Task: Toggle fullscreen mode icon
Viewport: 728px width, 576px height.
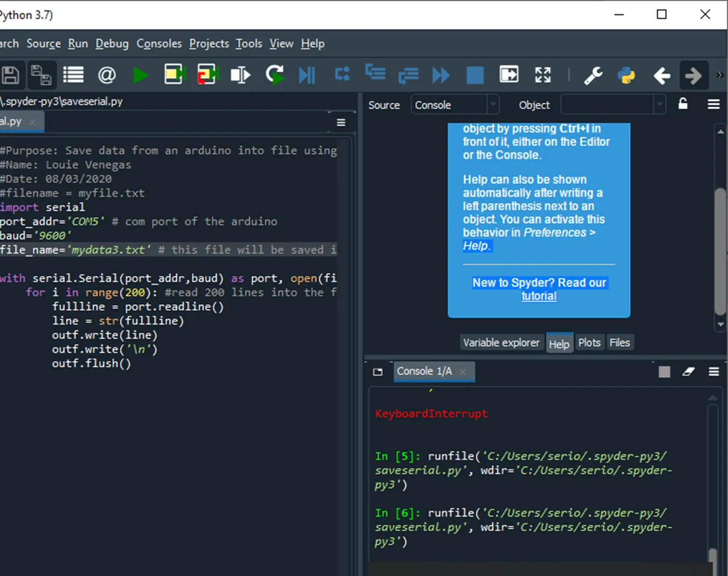Action: pos(543,75)
